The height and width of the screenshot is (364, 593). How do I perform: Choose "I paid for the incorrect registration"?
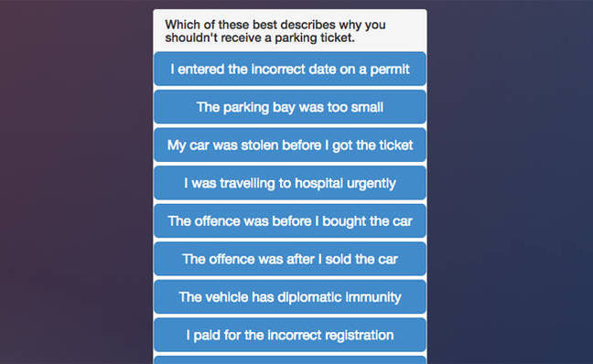tap(290, 335)
